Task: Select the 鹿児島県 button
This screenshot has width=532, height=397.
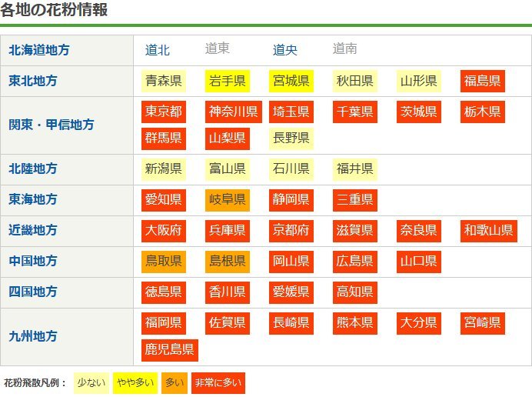Action: pos(170,350)
